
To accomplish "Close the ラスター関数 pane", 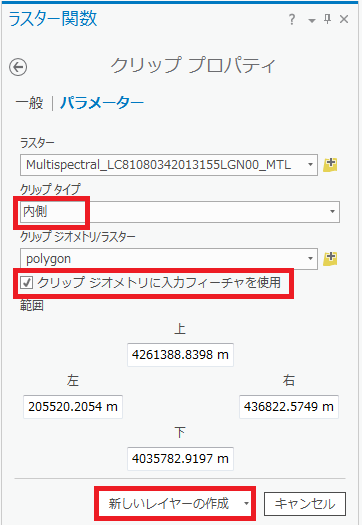I will tap(344, 19).
